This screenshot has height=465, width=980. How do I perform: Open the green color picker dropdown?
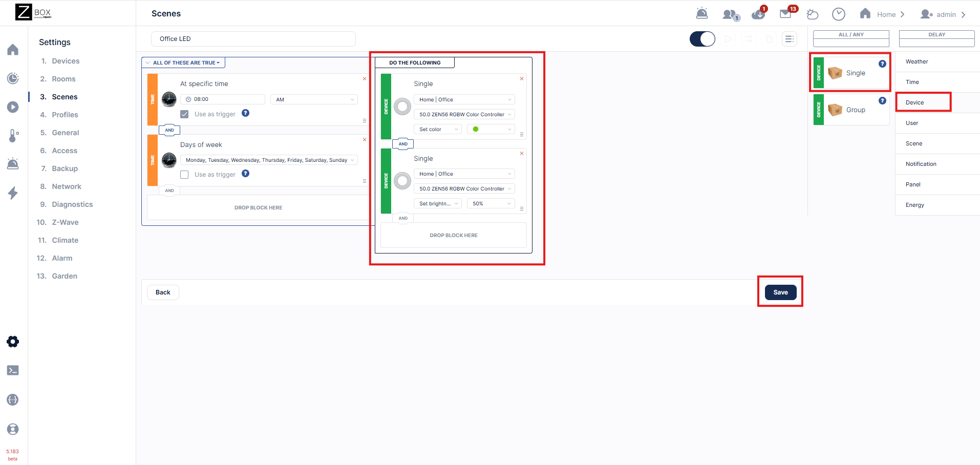click(491, 129)
